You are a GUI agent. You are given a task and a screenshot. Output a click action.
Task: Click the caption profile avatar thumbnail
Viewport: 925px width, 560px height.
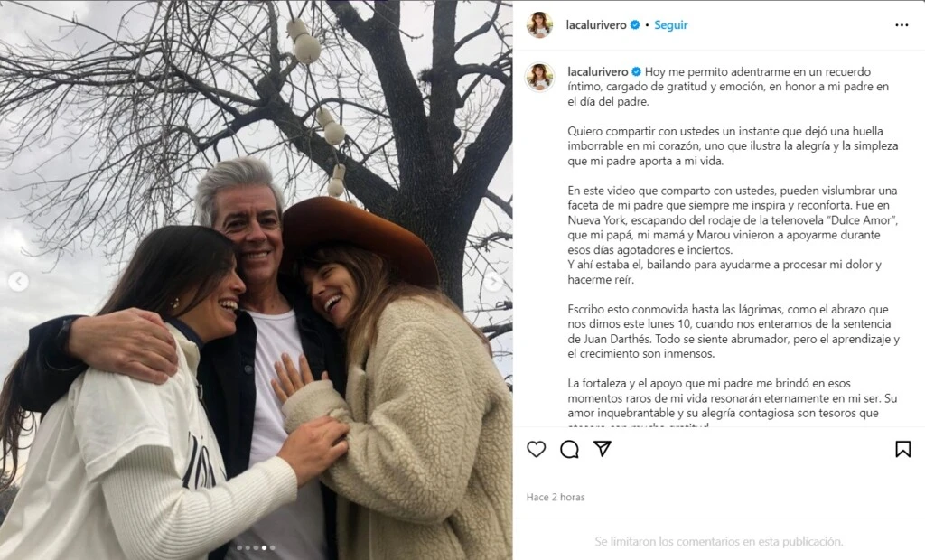click(x=539, y=77)
